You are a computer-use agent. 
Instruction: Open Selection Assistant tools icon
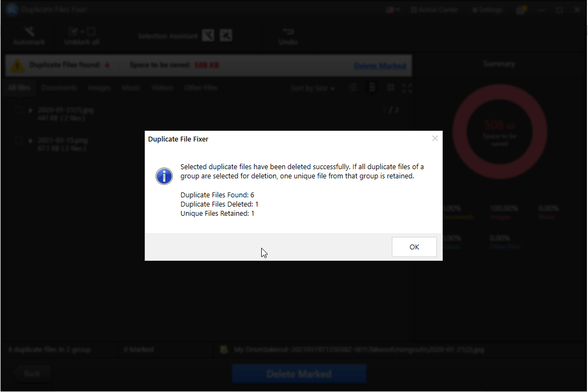pos(208,36)
